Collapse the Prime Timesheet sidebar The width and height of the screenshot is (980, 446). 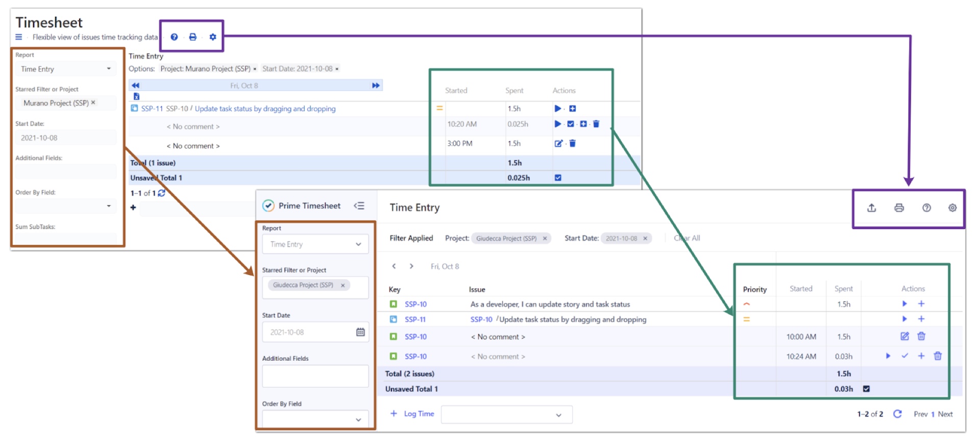(359, 206)
